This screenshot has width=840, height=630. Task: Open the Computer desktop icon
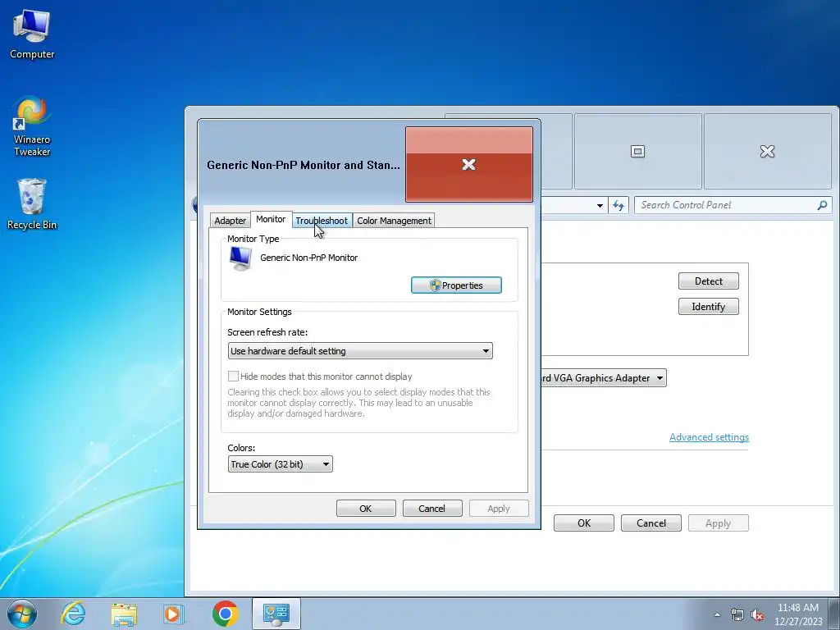[32, 34]
